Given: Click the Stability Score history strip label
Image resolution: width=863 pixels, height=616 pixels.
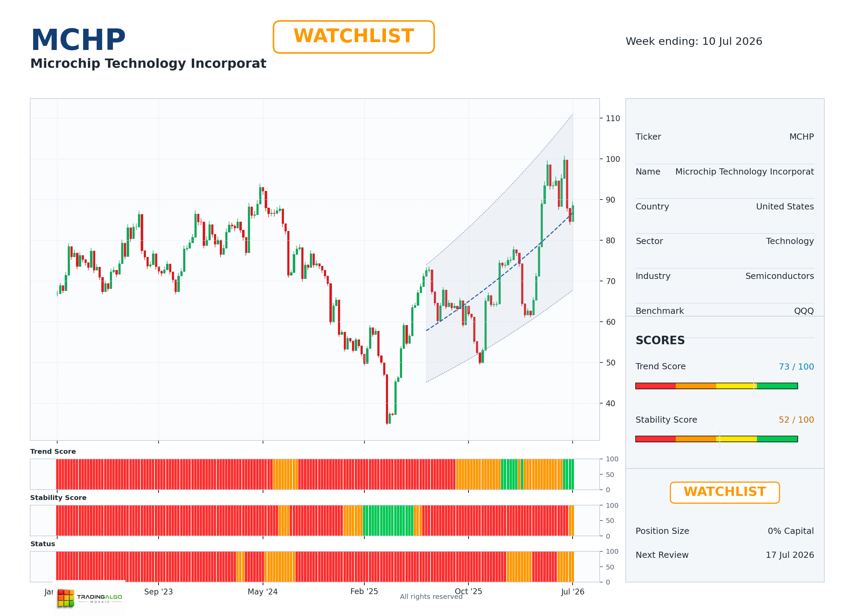Looking at the screenshot, I should pyautogui.click(x=59, y=498).
